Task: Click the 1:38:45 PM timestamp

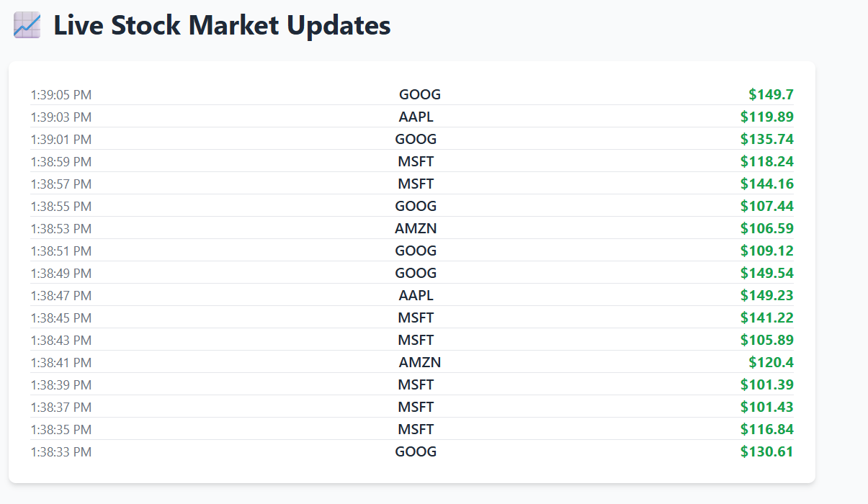Action: (61, 318)
